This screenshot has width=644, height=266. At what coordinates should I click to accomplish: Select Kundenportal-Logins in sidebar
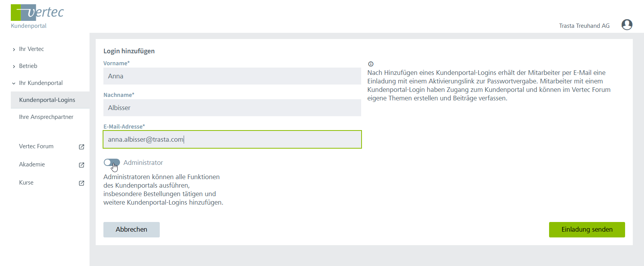coord(50,100)
